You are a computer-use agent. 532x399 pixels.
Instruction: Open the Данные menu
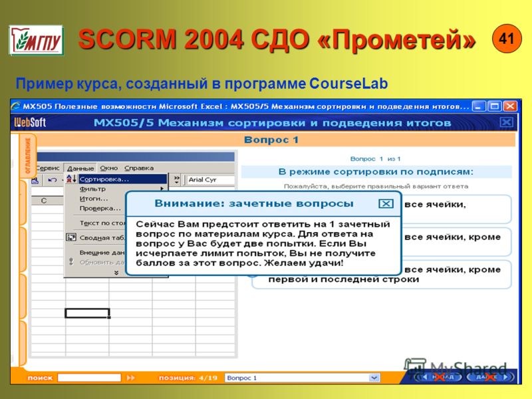click(x=80, y=168)
